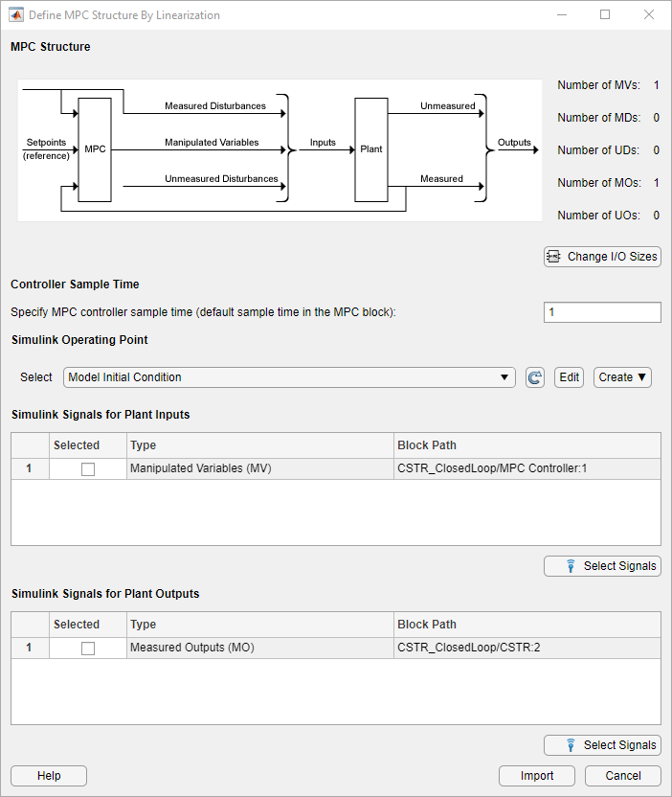Image resolution: width=672 pixels, height=797 pixels.
Task: Click Select Signals for plant inputs
Action: pyautogui.click(x=602, y=566)
